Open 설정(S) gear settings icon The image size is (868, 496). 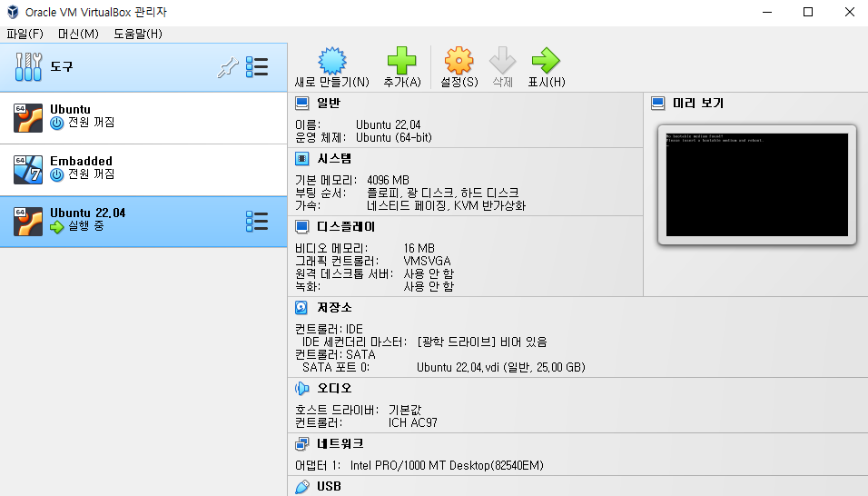[459, 60]
